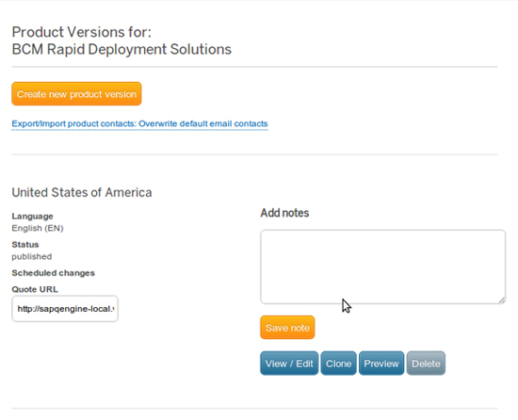Click the English (EN) language value
518x420 pixels.
pyautogui.click(x=38, y=228)
